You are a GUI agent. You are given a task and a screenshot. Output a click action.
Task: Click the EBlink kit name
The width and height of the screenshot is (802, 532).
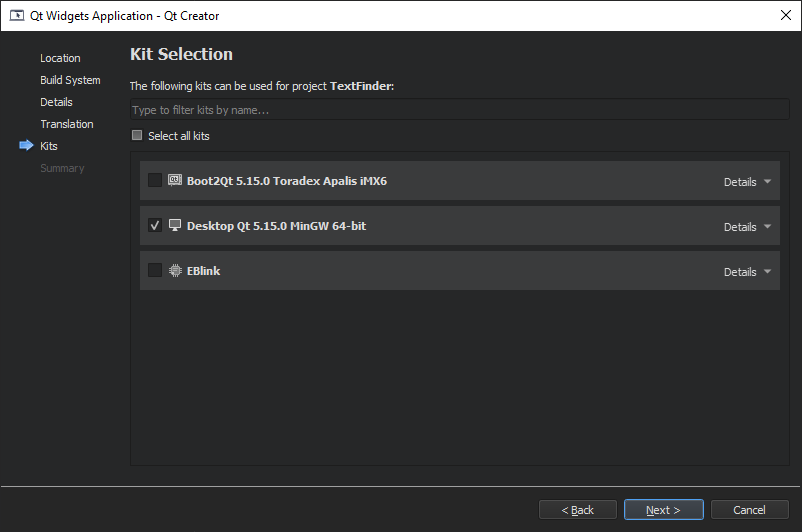[204, 271]
